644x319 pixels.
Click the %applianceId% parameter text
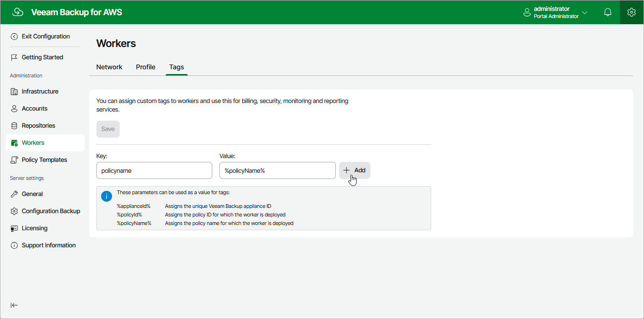[x=133, y=206]
